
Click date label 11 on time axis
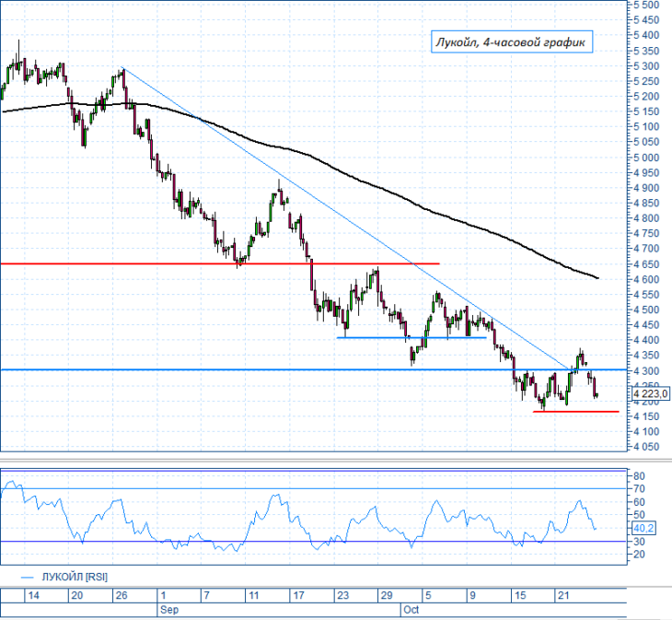254,595
